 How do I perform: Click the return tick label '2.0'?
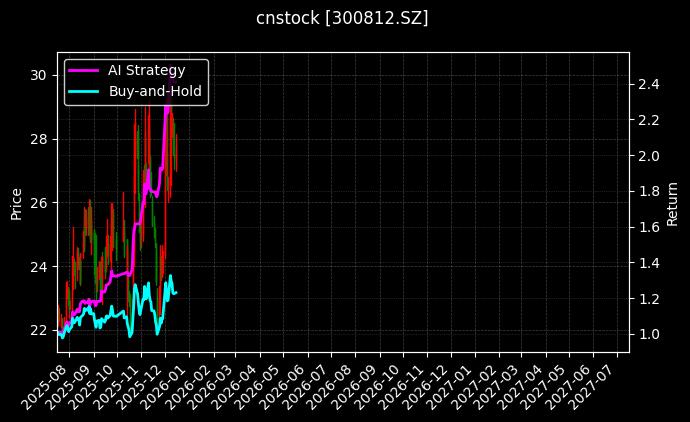[x=649, y=156]
